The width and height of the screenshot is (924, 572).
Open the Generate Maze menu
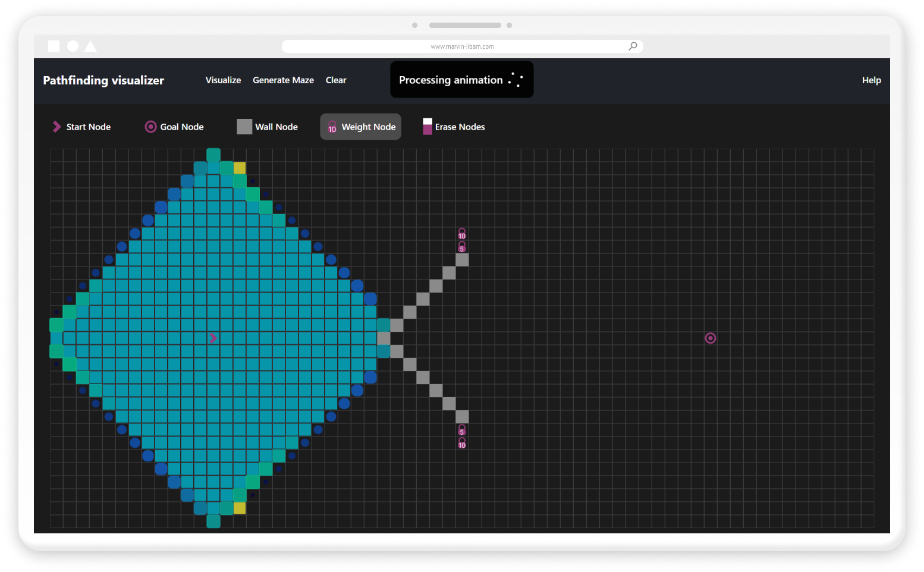283,80
